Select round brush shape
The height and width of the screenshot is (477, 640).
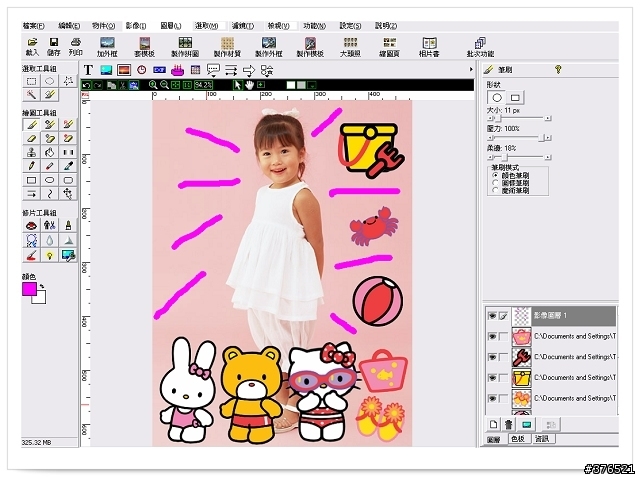pos(496,98)
